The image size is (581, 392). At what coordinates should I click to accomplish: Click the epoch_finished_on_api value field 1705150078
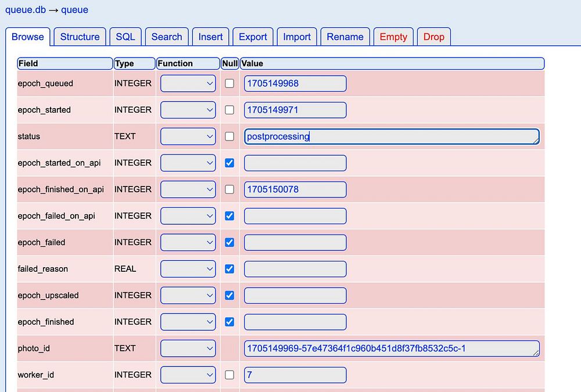pos(295,189)
